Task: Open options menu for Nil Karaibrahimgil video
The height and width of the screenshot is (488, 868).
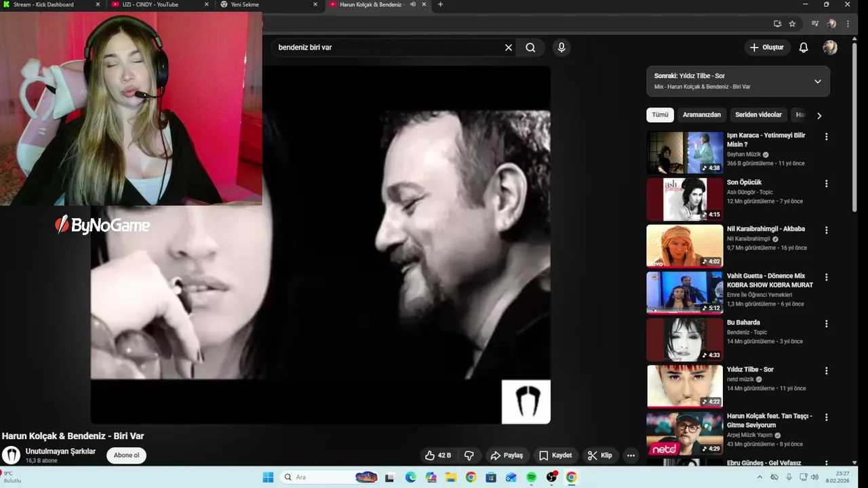Action: click(826, 230)
